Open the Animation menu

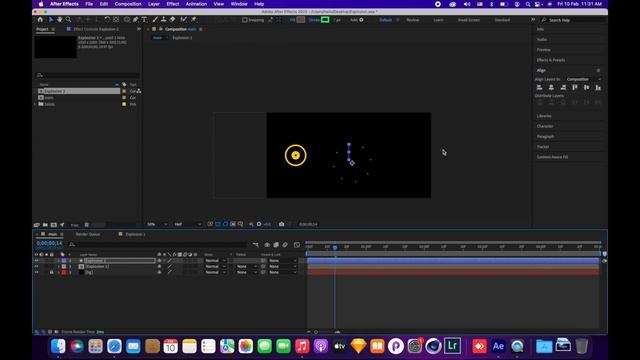coord(196,4)
